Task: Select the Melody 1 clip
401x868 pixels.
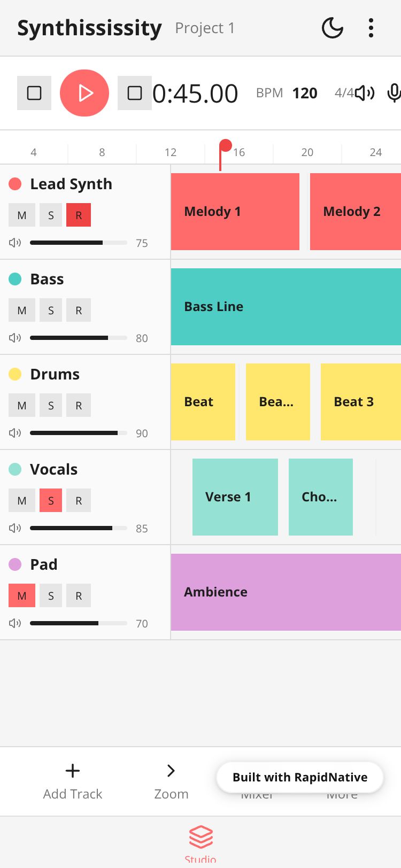Action: (235, 212)
